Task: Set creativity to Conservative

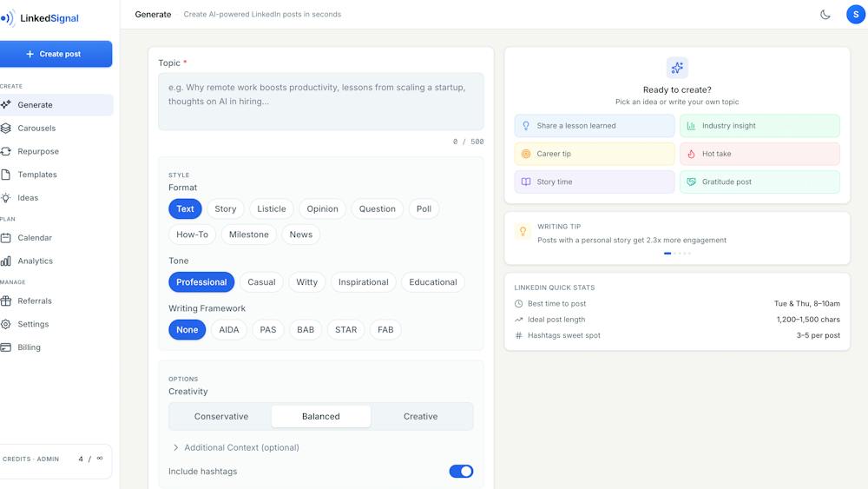Action: 220,416
